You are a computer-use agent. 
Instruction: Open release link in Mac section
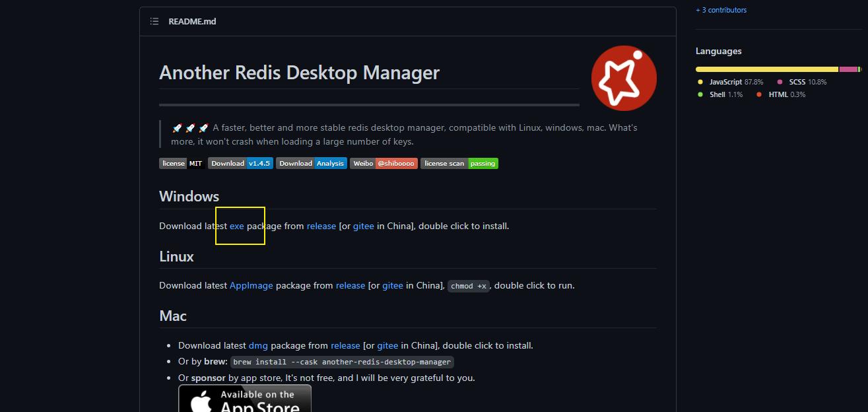coord(345,345)
